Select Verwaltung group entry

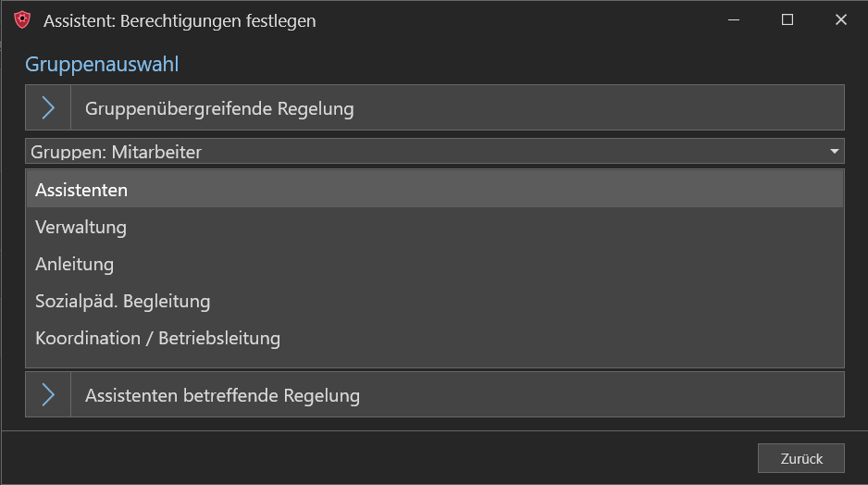(435, 227)
